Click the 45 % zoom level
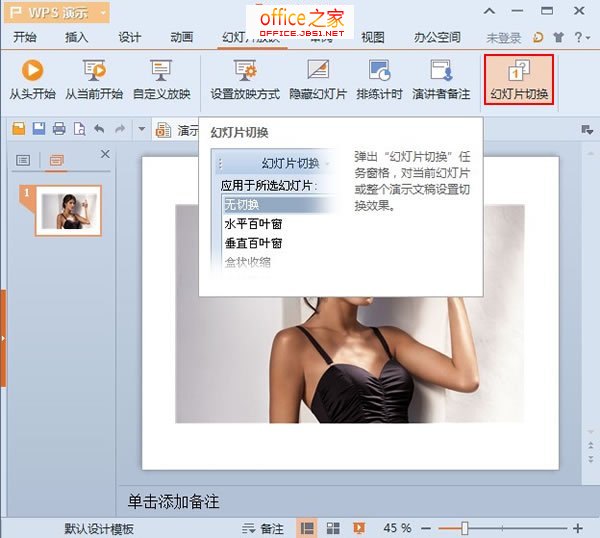 (397, 528)
